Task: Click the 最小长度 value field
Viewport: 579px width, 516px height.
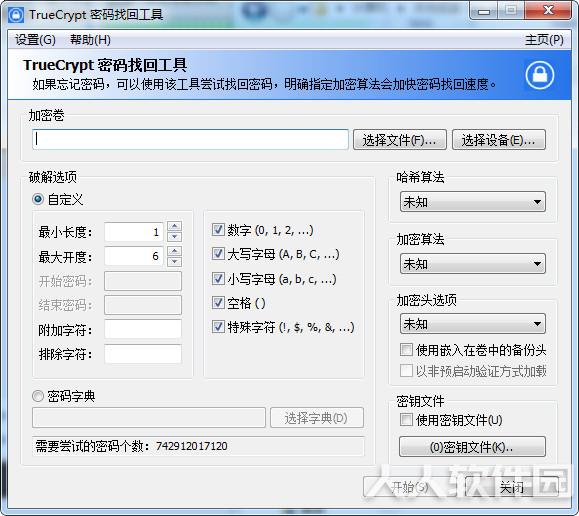Action: (x=134, y=232)
